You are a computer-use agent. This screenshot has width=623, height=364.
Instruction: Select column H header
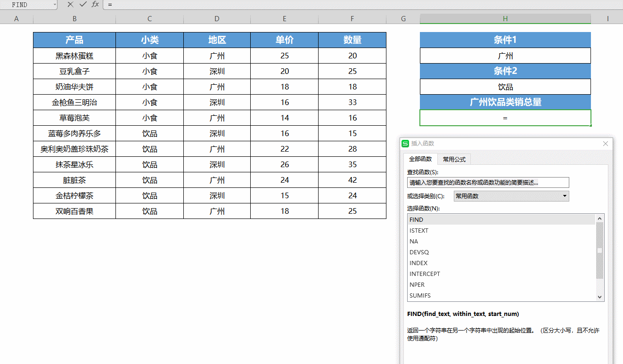tap(505, 19)
